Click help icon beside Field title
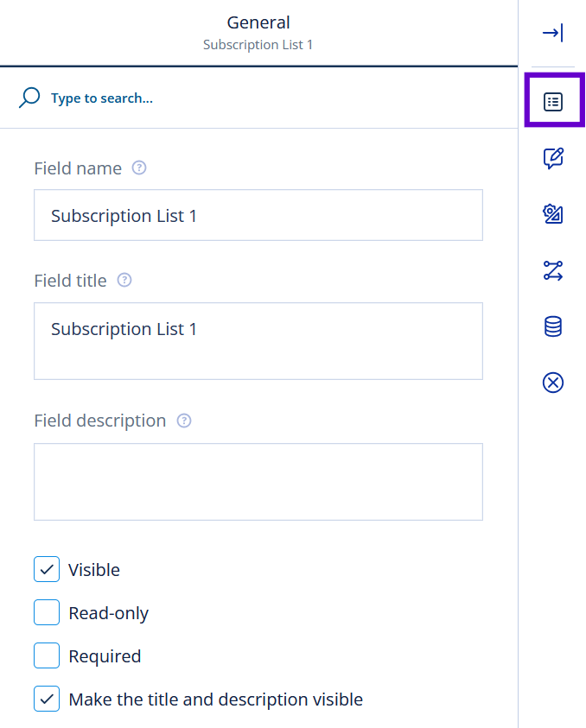586x728 pixels. (124, 280)
